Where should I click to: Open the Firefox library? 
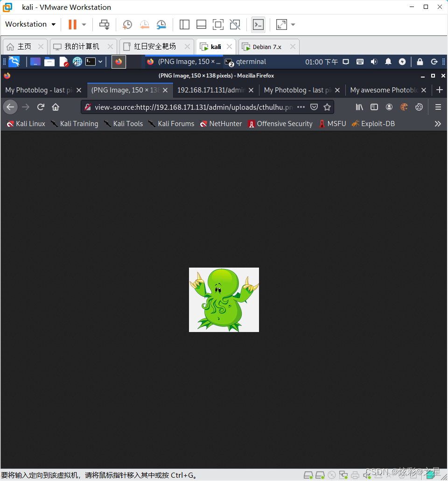pyautogui.click(x=359, y=107)
